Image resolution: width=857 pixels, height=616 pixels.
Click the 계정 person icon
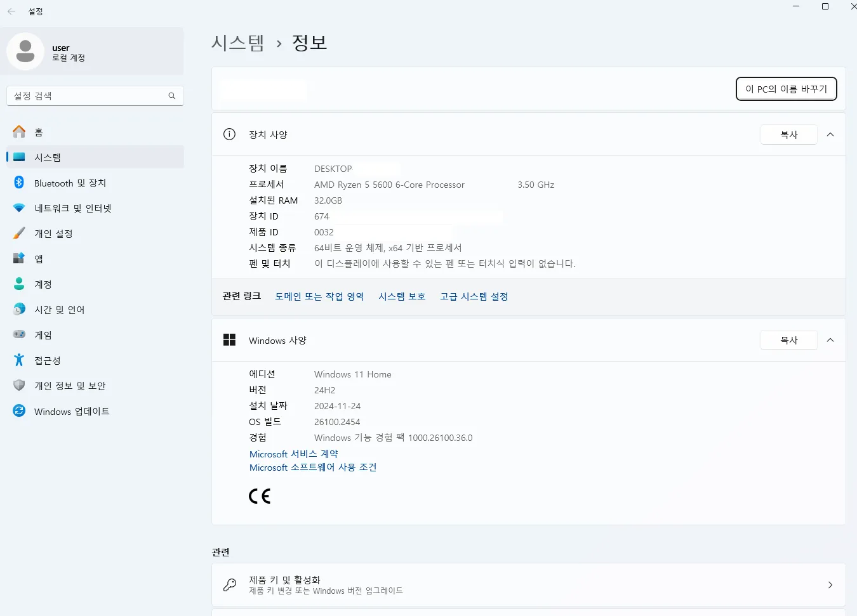point(20,284)
